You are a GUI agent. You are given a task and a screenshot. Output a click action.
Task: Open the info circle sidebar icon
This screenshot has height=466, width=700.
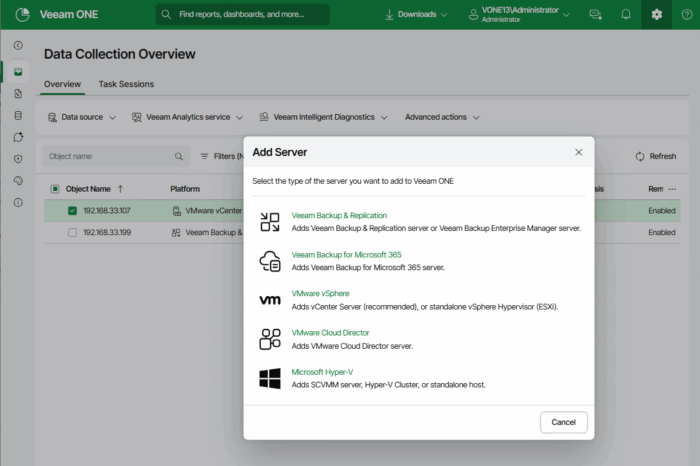point(18,203)
